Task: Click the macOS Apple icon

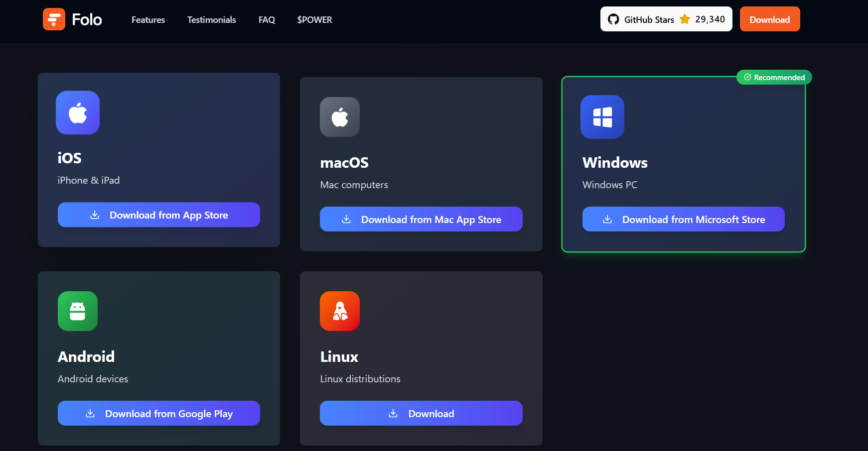Action: [340, 117]
